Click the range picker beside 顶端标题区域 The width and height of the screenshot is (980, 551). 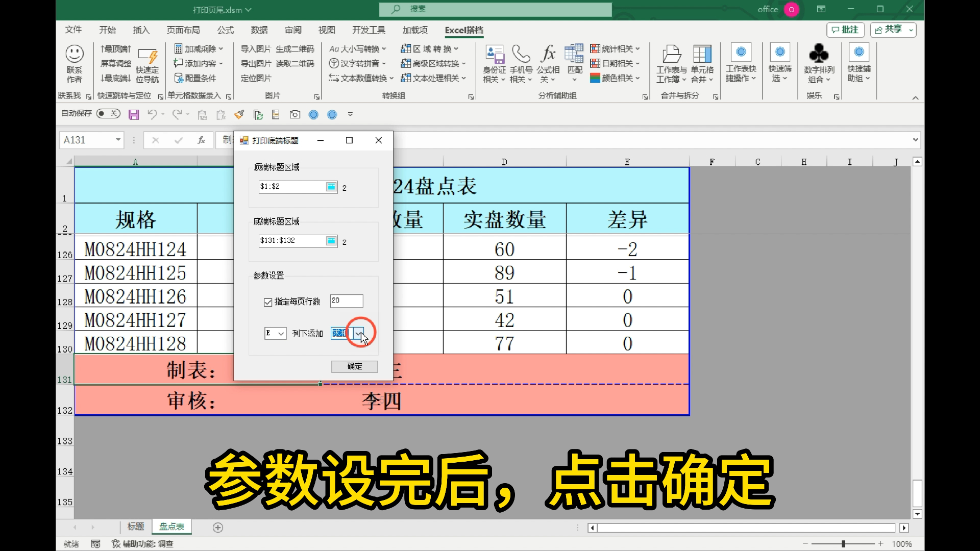pos(332,187)
